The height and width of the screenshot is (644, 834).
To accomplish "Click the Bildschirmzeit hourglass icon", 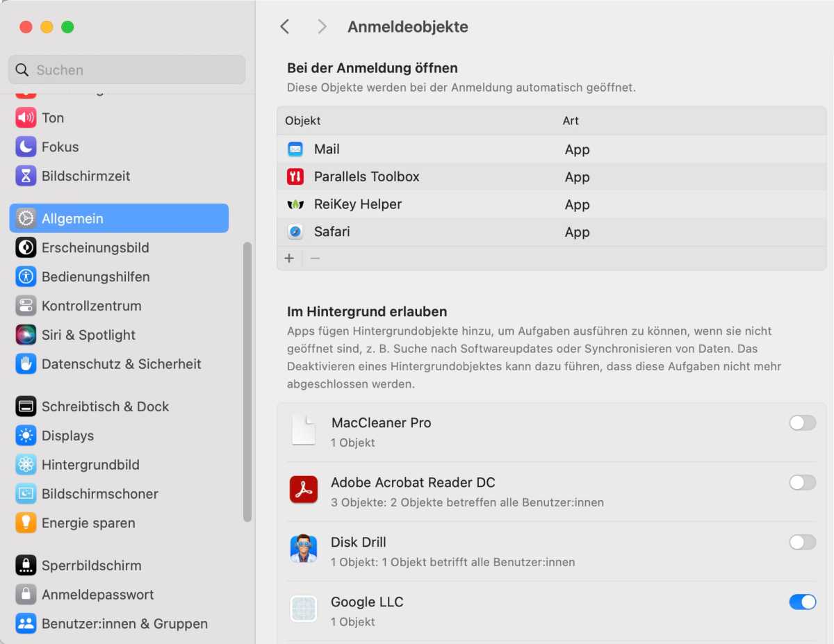I will (x=26, y=176).
